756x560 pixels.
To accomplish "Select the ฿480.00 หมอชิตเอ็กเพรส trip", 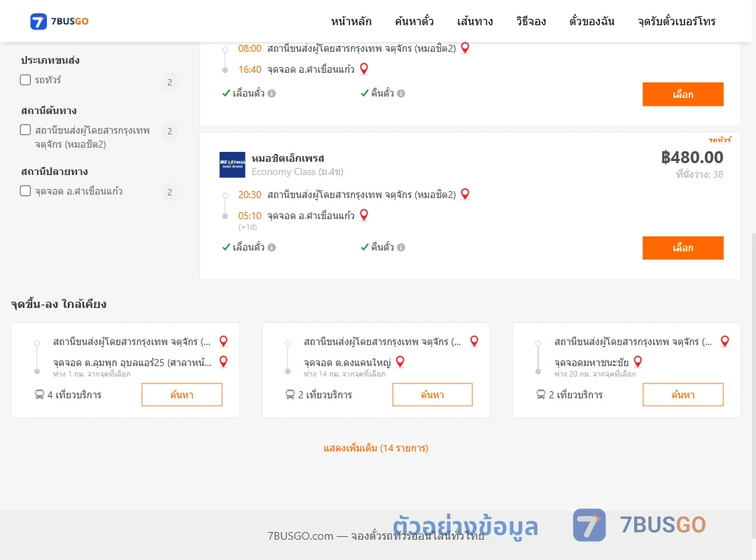I will [x=682, y=248].
